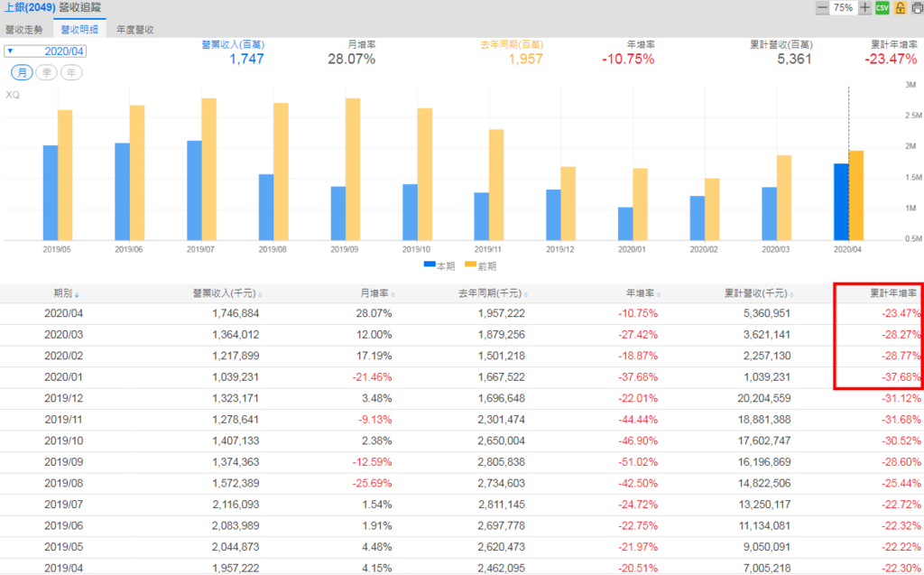Screen dimensions: 924x575
Task: Toggle the yellow padlock lock icon
Action: 900,7
